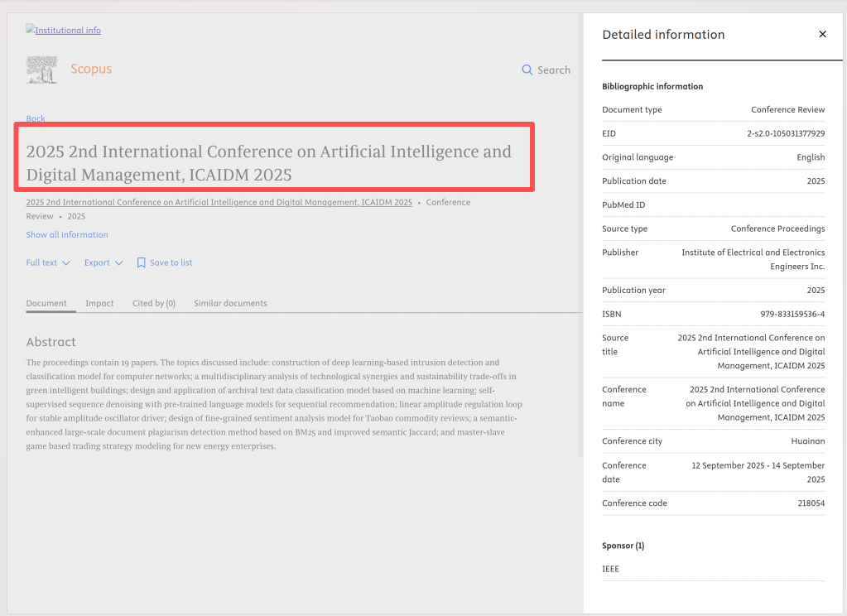Click the EID value 2-s2.0-105031377929
The height and width of the screenshot is (616, 847).
pos(785,134)
